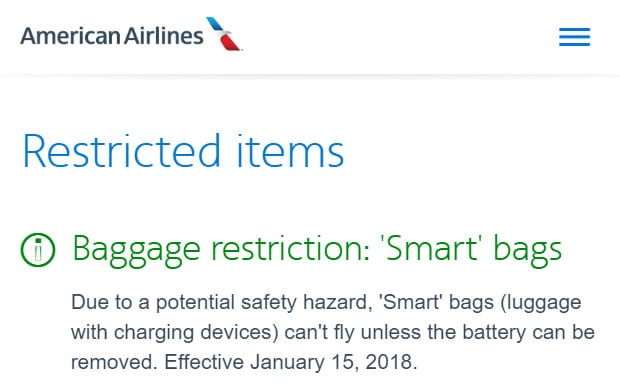
Task: Open the hamburger navigation menu
Action: 575,37
